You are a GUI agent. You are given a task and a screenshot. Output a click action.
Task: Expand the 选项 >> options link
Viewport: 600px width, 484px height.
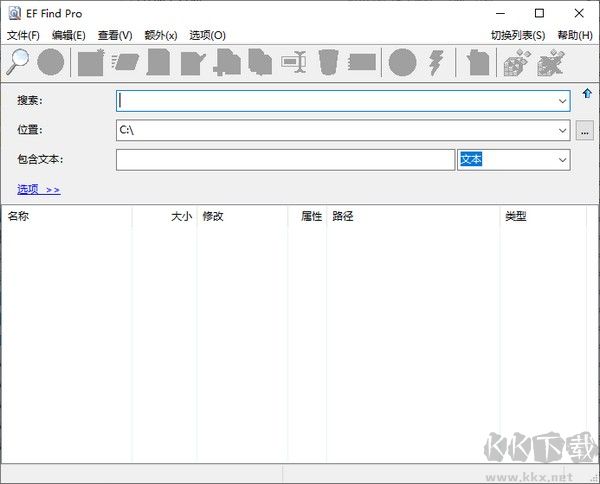[39, 189]
